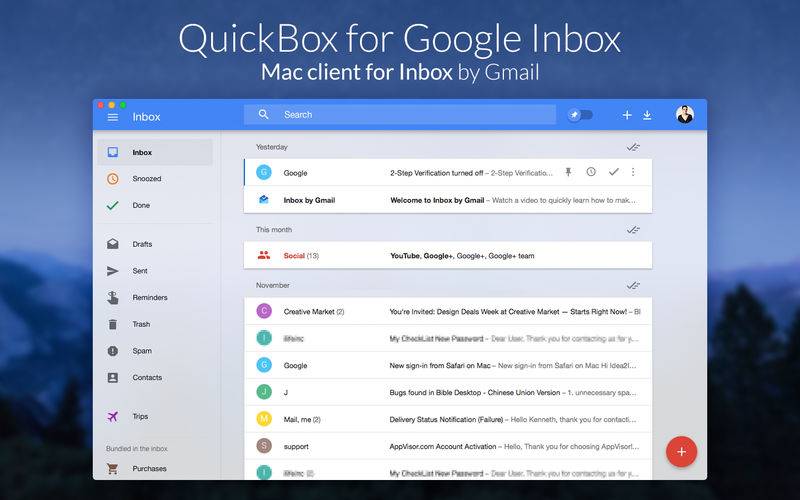The image size is (800, 500).
Task: Open the Snoozed folder
Action: (x=155, y=179)
